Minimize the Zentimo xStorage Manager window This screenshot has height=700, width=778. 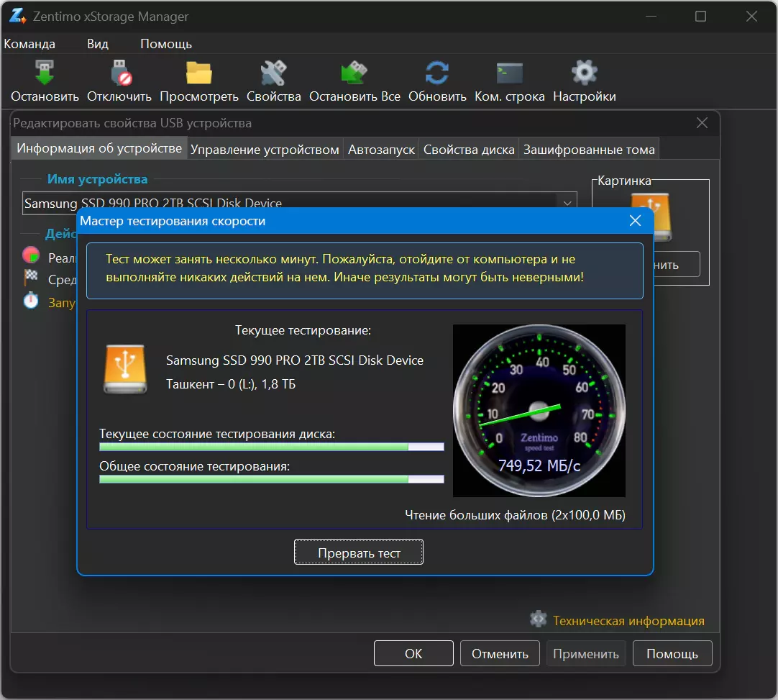point(651,17)
